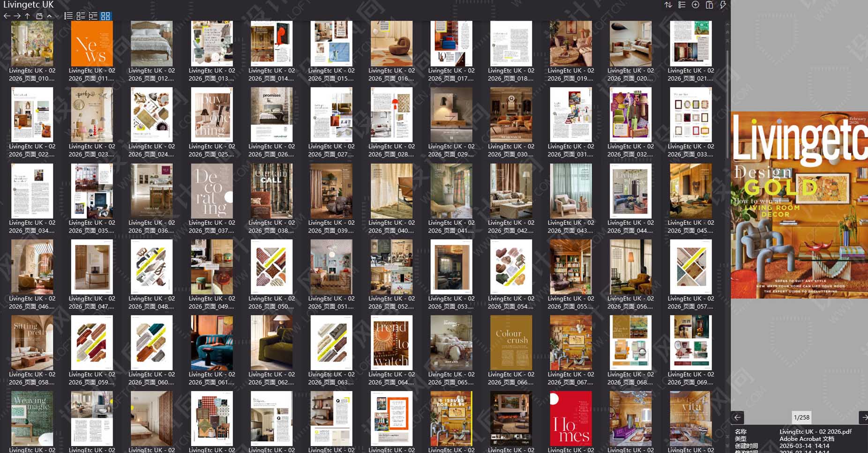Select the compact content view icon
868x453 pixels.
92,16
